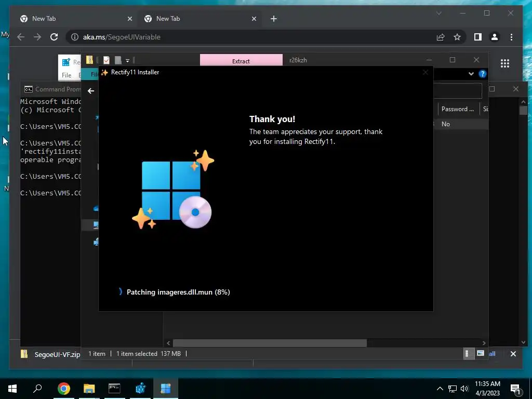The height and width of the screenshot is (399, 532).
Task: Click 'Patching imageres.dll.mun (8%)' progress text
Action: tap(178, 292)
